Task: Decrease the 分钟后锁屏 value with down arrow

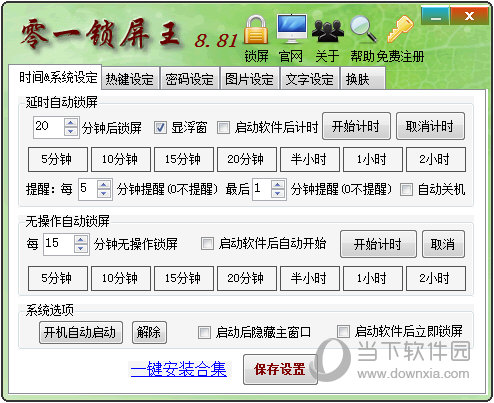Action: tap(71, 131)
